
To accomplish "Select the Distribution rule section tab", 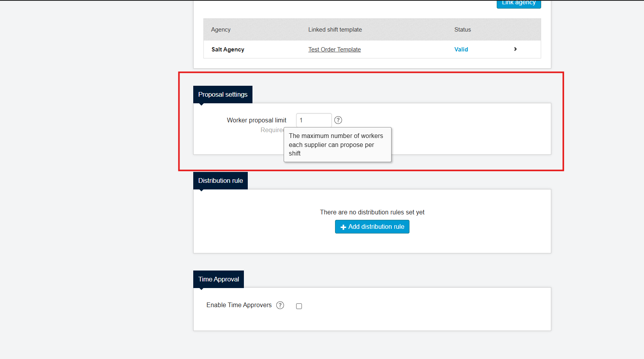I will point(221,180).
